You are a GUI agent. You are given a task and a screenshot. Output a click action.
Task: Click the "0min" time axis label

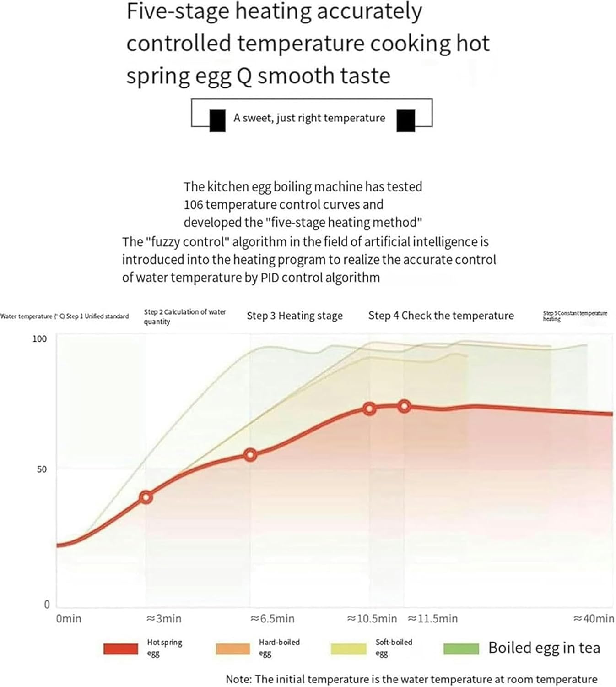click(69, 619)
